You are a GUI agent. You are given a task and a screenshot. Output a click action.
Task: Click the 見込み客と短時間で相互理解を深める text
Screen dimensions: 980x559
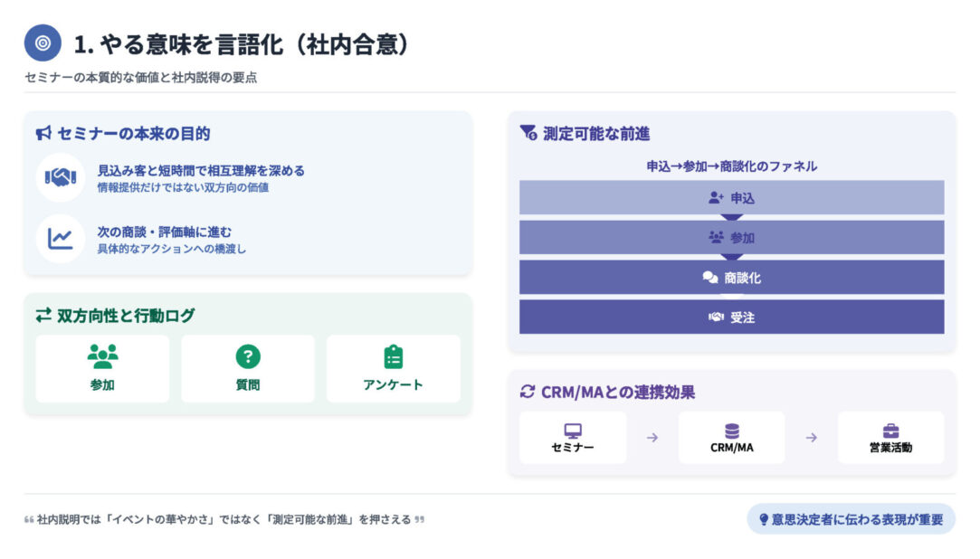pos(201,170)
